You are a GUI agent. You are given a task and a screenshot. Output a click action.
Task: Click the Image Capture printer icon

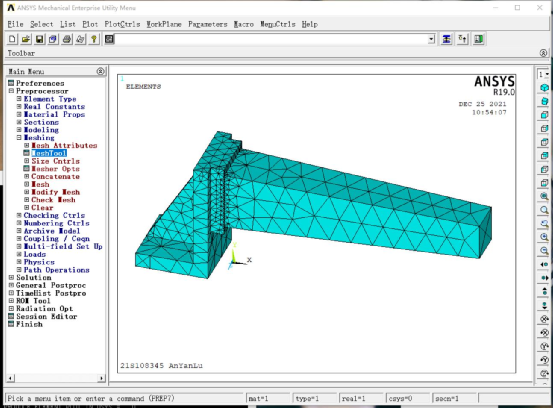pos(67,39)
